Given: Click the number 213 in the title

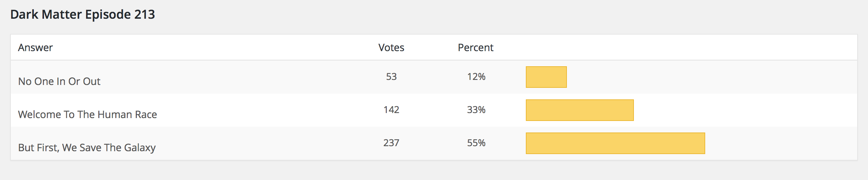Looking at the screenshot, I should point(145,14).
